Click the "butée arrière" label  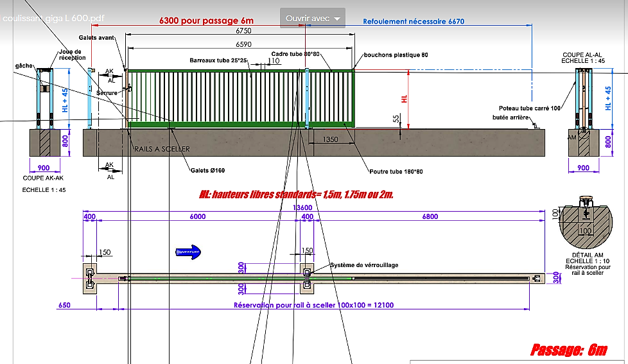coord(510,117)
